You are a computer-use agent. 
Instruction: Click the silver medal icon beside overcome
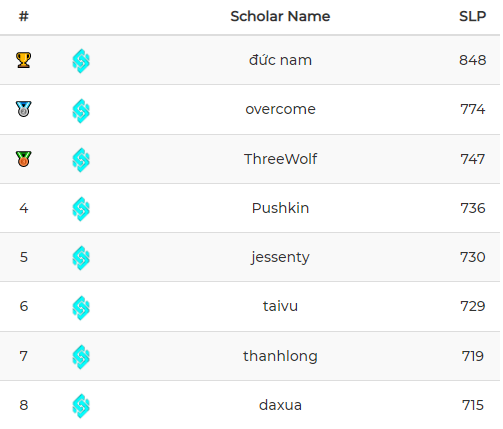pyautogui.click(x=23, y=109)
